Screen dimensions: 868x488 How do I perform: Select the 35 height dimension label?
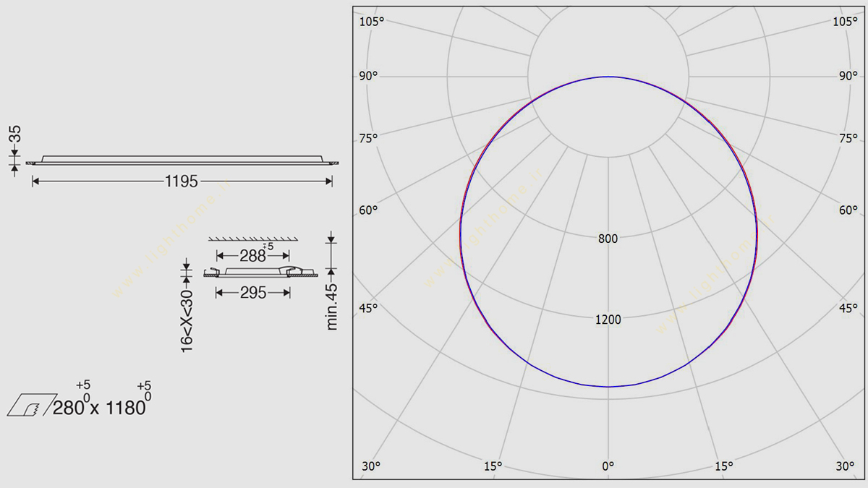14,134
